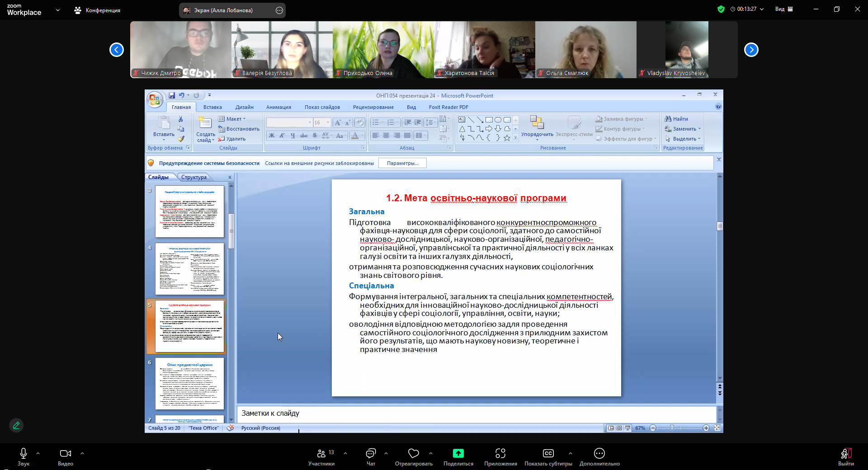Viewport: 868px width, 470px height.
Task: Open the font name combo box
Action: (x=289, y=122)
